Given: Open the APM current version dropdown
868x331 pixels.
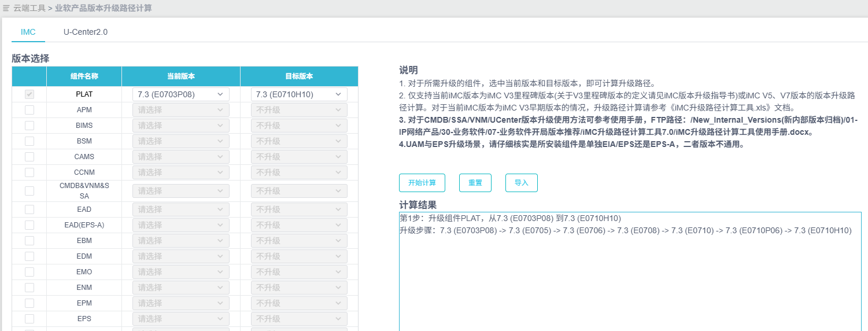Looking at the screenshot, I should coord(180,110).
